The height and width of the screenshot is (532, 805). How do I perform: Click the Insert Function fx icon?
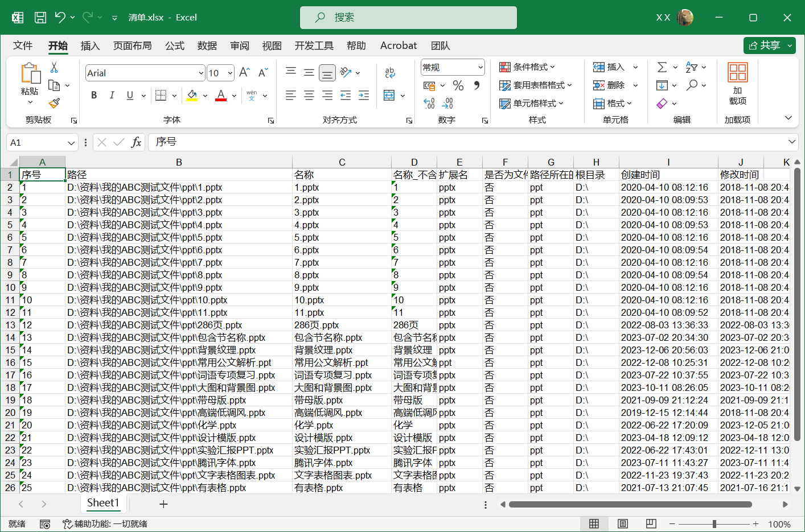point(136,142)
